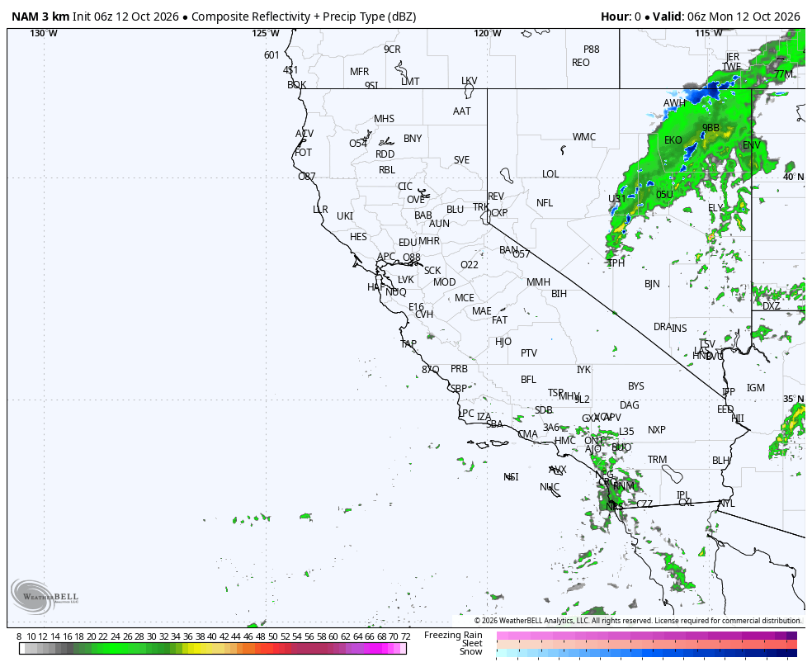The width and height of the screenshot is (812, 667).
Task: Click the NFL station label
Action: pyautogui.click(x=545, y=203)
